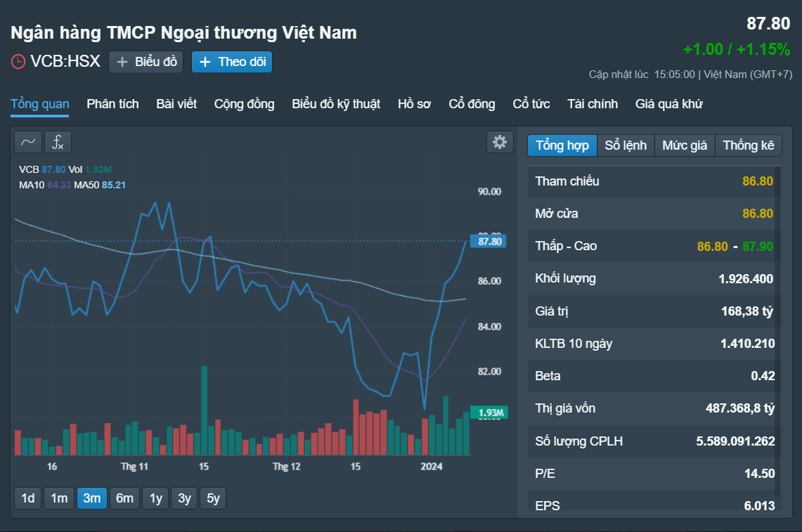802x532 pixels.
Task: Click the Theo dõi follow button
Action: coord(232,62)
